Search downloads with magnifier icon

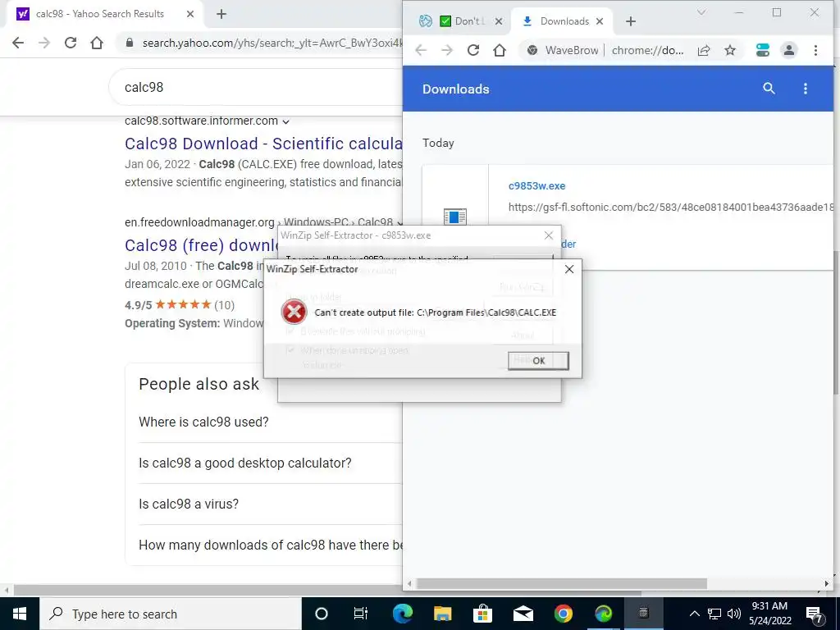[x=769, y=89]
